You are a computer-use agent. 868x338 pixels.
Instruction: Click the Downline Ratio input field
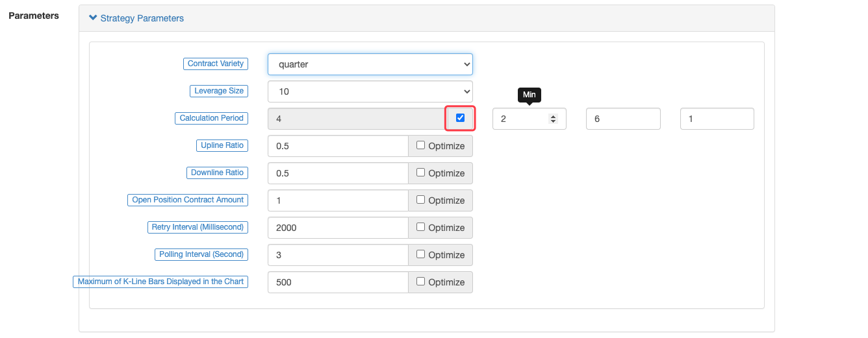point(337,173)
